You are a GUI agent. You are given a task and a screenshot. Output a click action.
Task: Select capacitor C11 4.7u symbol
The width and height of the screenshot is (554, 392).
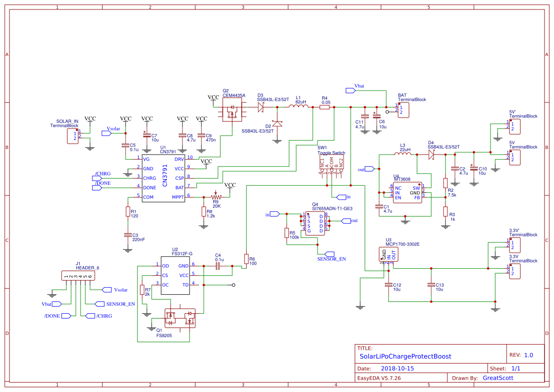(365, 117)
